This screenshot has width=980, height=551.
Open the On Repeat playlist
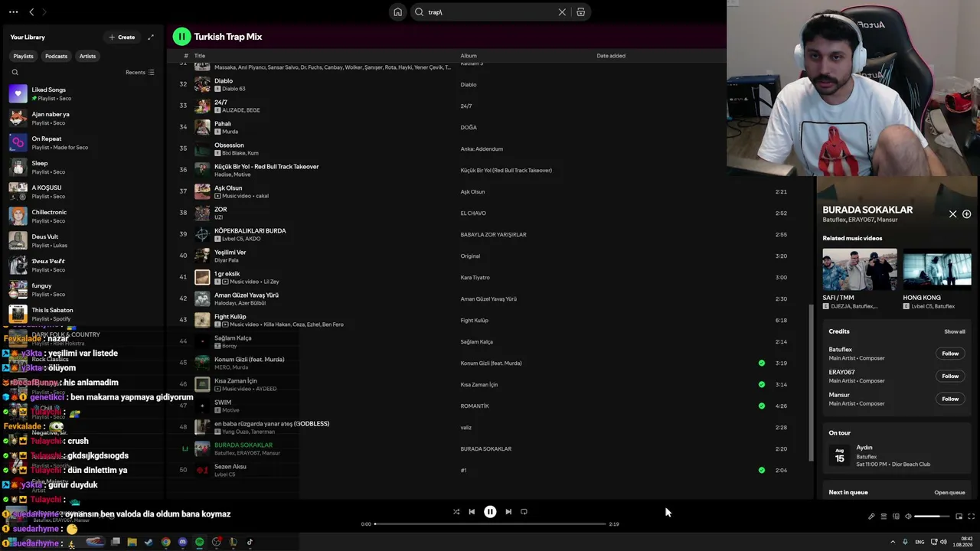click(83, 142)
